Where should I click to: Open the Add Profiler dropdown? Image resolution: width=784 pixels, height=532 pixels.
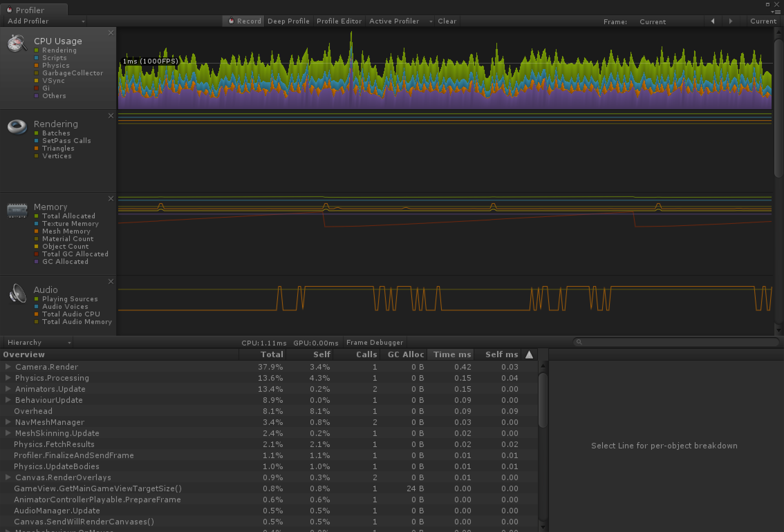[45, 21]
